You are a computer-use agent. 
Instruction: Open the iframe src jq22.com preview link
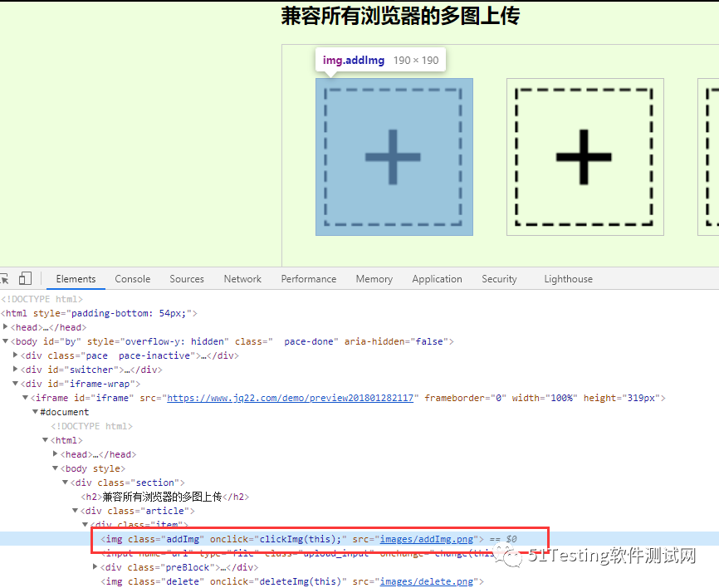coord(291,398)
